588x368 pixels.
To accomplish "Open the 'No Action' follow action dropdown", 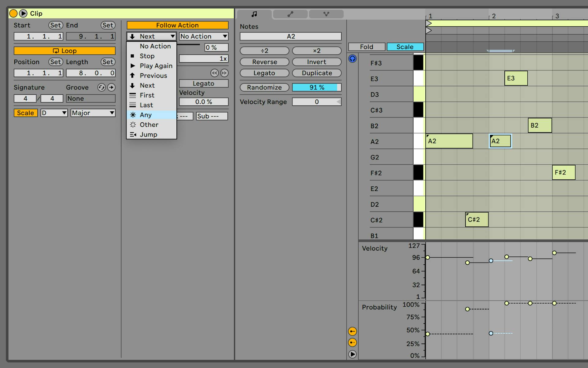I will (203, 36).
